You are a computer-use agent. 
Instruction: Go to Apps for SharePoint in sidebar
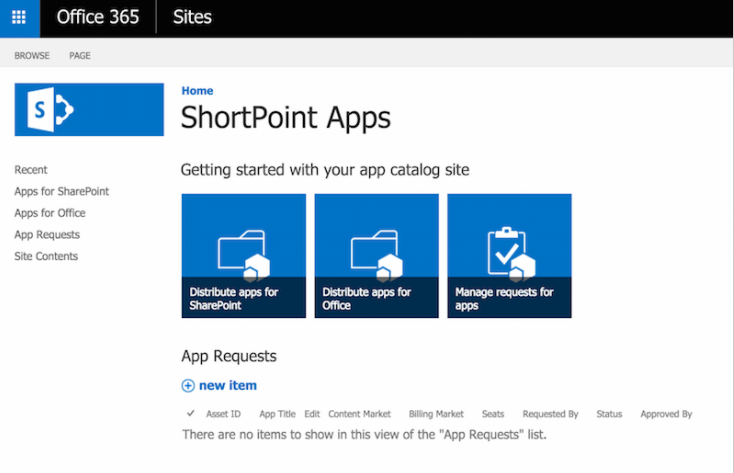pos(62,191)
